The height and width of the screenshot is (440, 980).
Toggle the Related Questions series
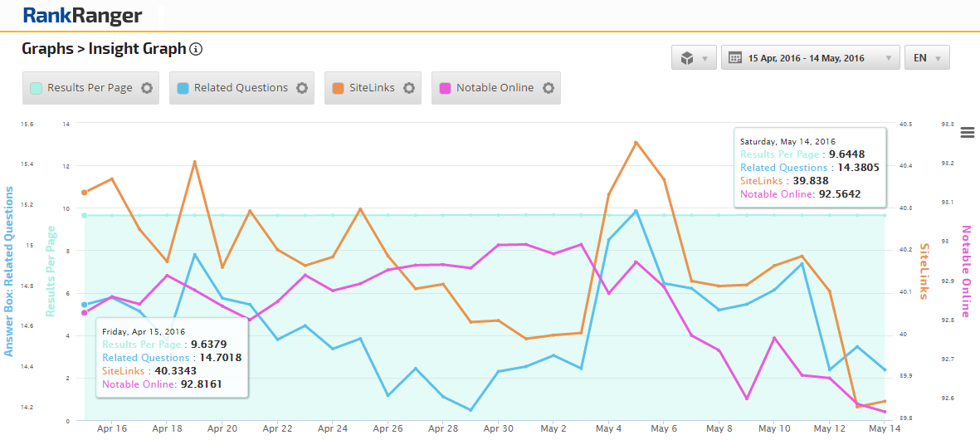pos(241,88)
